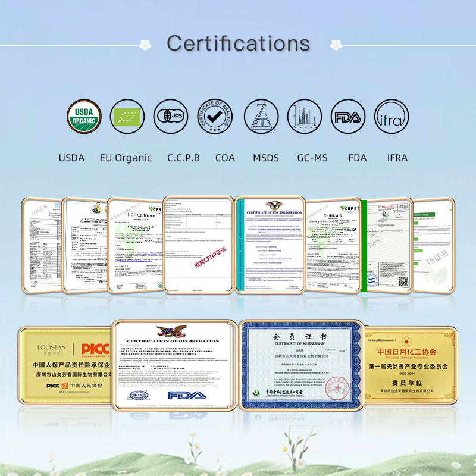The image size is (476, 476).
Task: Click the C.C.P.B label text
Action: pyautogui.click(x=183, y=158)
